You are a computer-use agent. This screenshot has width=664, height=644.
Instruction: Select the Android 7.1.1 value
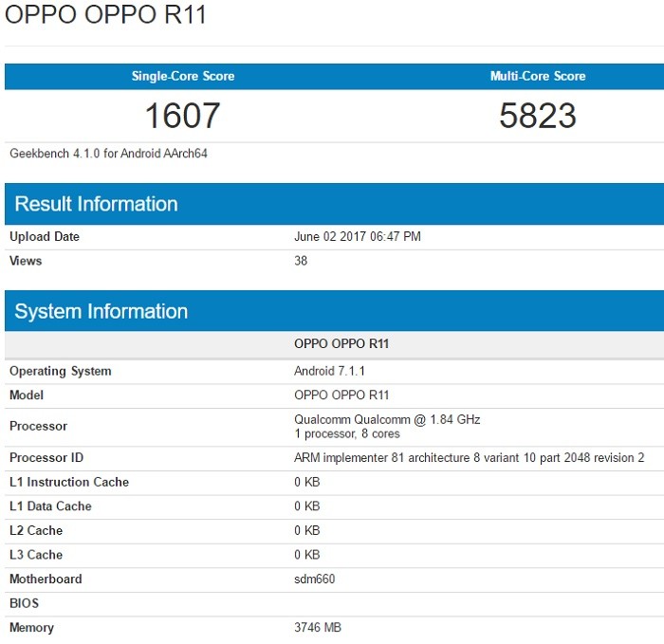[329, 371]
